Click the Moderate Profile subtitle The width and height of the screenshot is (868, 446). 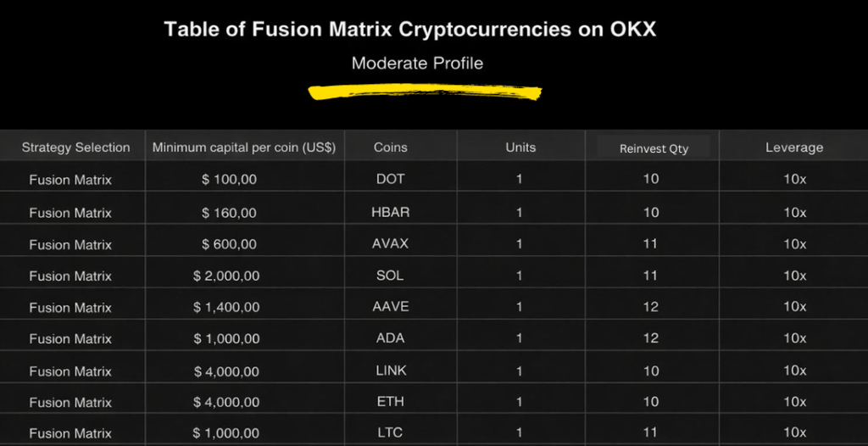point(417,63)
